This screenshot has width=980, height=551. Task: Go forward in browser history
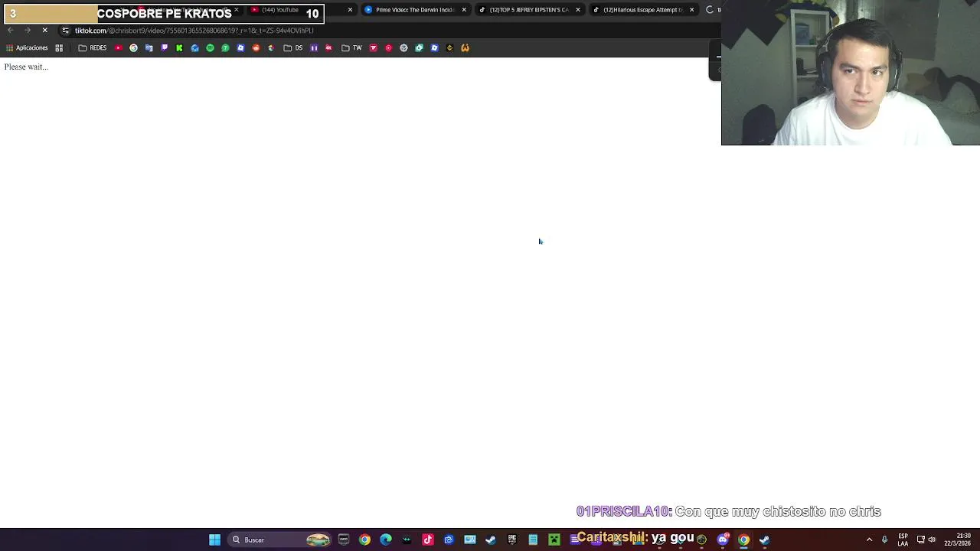pos(28,31)
